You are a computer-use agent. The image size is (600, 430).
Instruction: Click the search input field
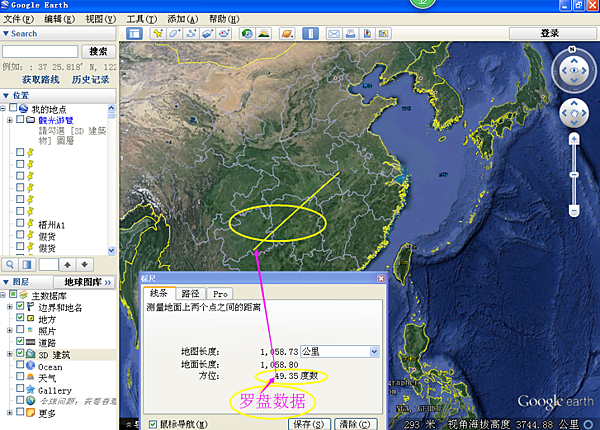[40, 51]
